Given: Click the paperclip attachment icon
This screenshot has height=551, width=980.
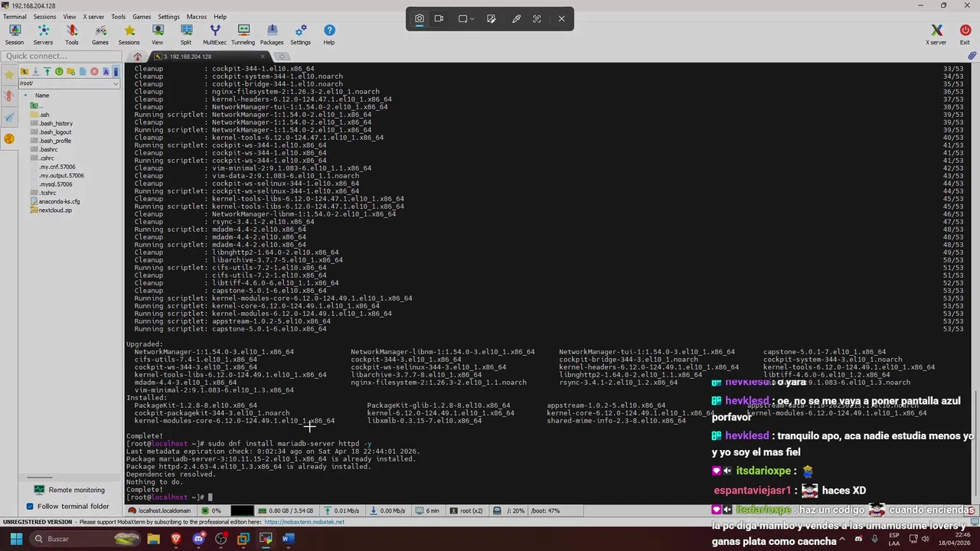Looking at the screenshot, I should [972, 56].
